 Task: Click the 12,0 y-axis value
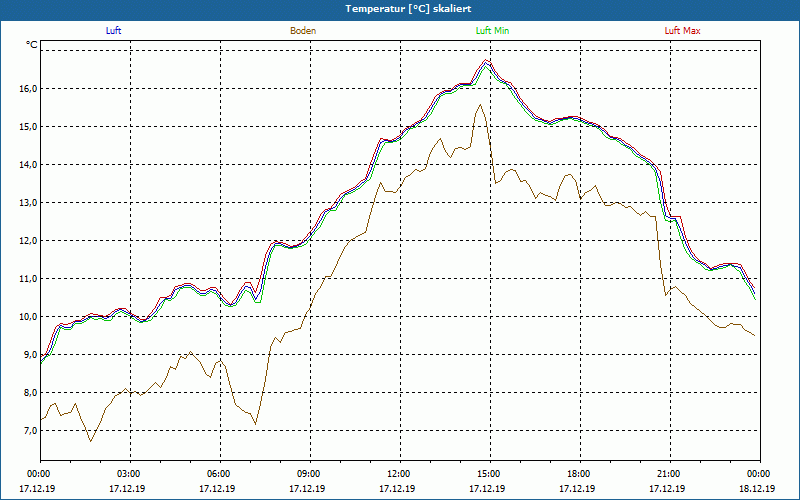coord(29,241)
